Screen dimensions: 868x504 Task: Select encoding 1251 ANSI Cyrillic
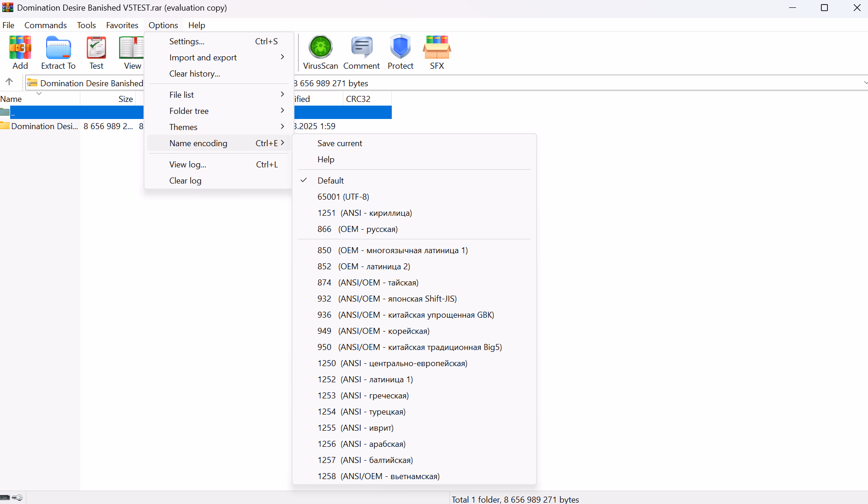364,213
